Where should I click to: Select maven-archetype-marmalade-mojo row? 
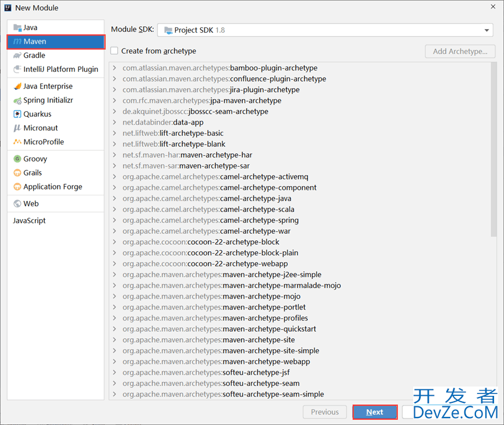tap(301, 285)
